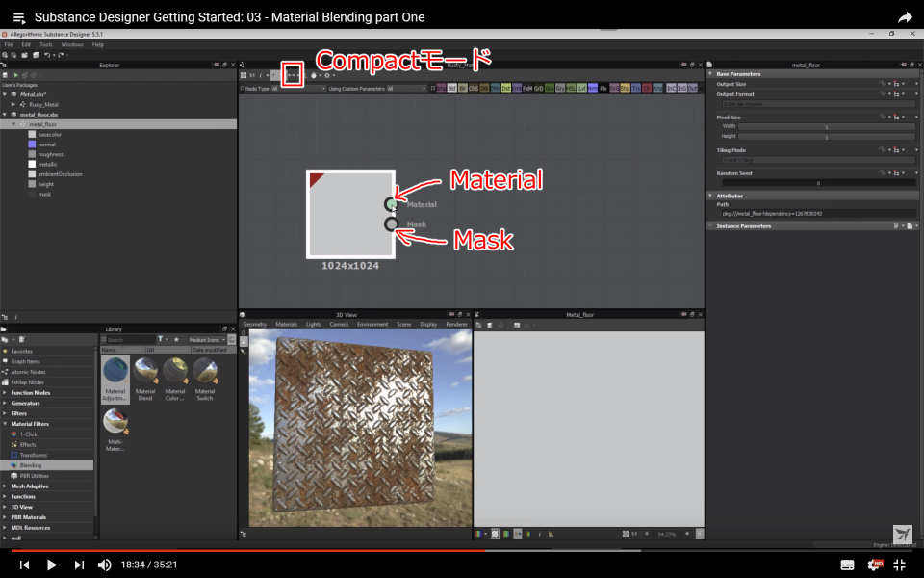
Task: Click the 2D view histogram icon
Action: [x=551, y=534]
